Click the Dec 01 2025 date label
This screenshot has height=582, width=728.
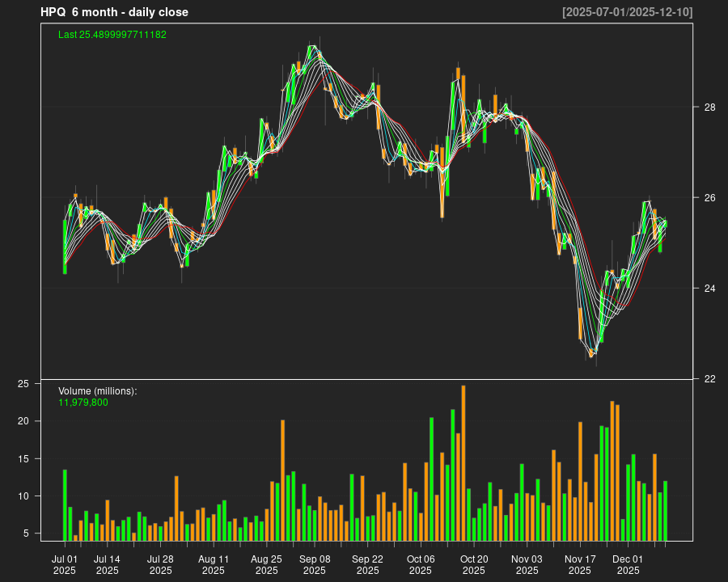[x=628, y=564]
